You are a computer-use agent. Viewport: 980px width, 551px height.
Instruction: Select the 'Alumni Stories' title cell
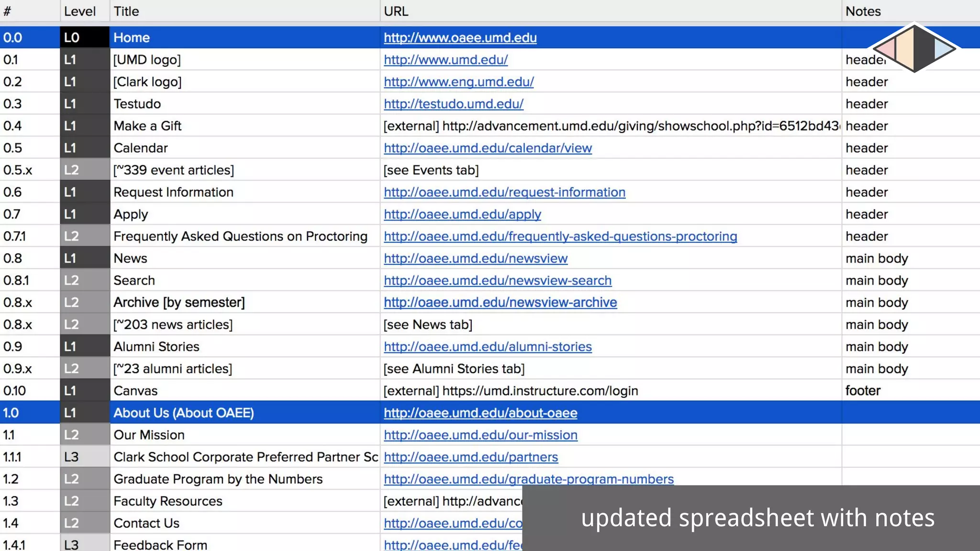(x=245, y=346)
